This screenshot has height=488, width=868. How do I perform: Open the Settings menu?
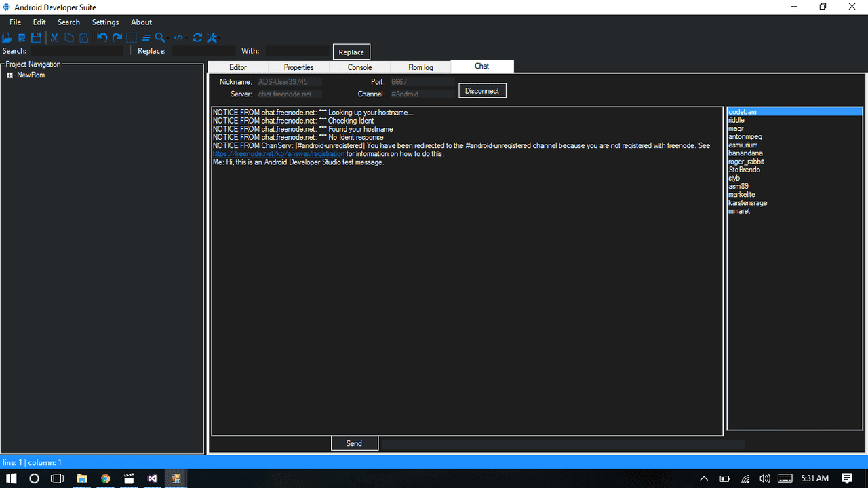coord(105,22)
